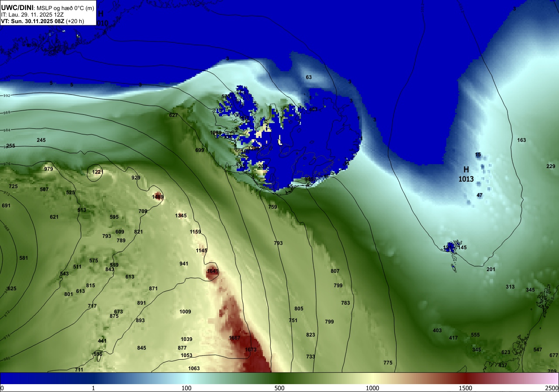The width and height of the screenshot is (559, 392).
Task: Click the 229 value at the right edge
Action: tap(551, 166)
